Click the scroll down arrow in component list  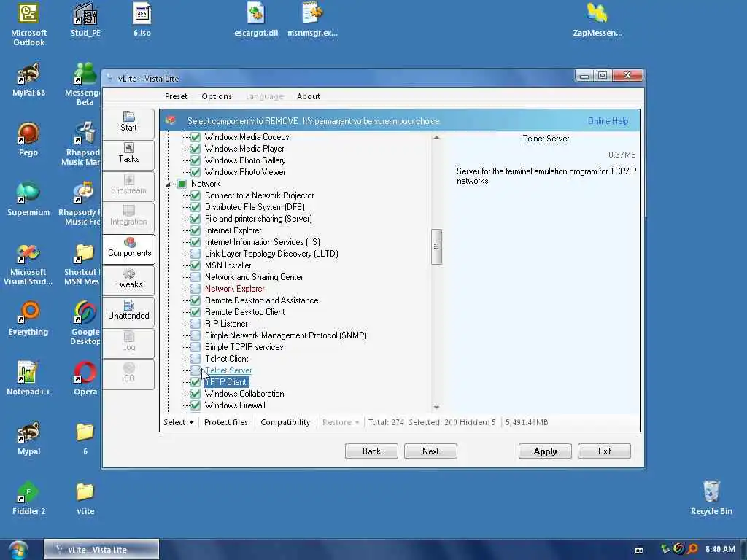coord(436,408)
